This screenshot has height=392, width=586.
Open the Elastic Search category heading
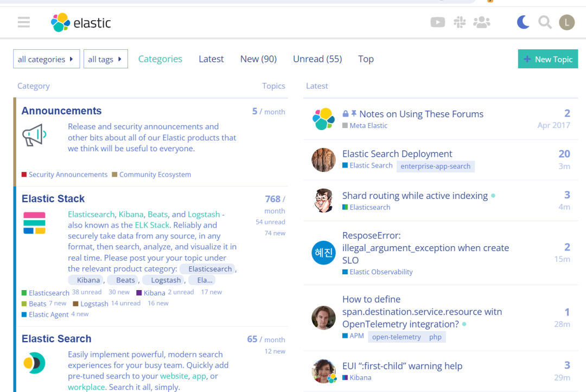click(56, 339)
